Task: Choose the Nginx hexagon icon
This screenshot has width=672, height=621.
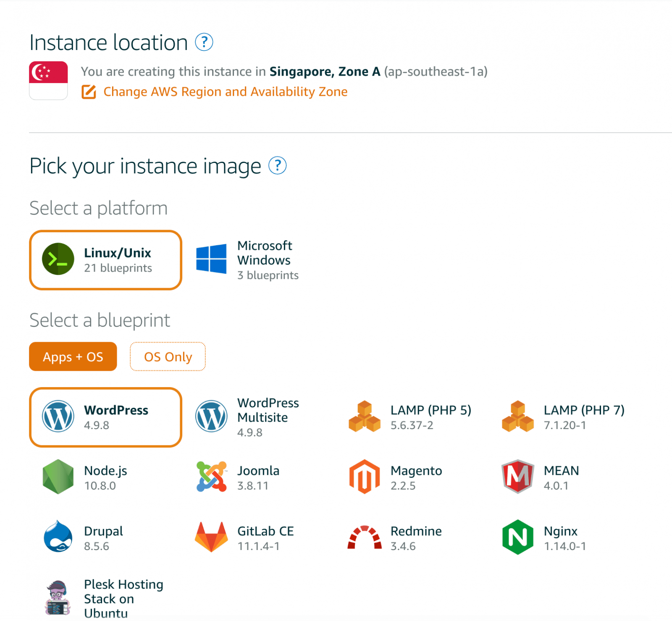Action: tap(518, 537)
